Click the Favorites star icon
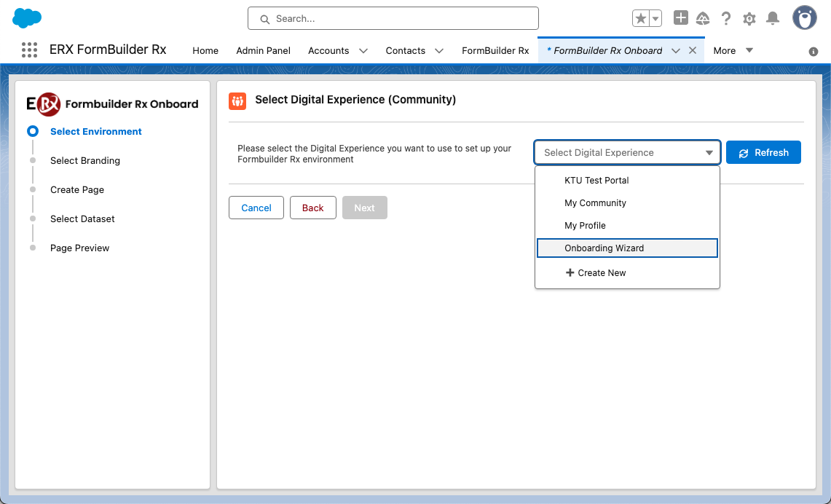 point(640,19)
